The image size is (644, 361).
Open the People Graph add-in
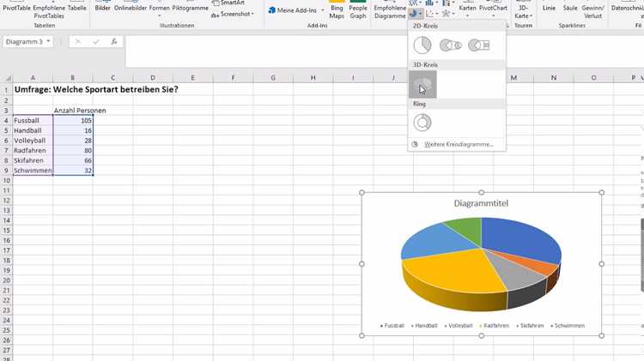point(358,10)
